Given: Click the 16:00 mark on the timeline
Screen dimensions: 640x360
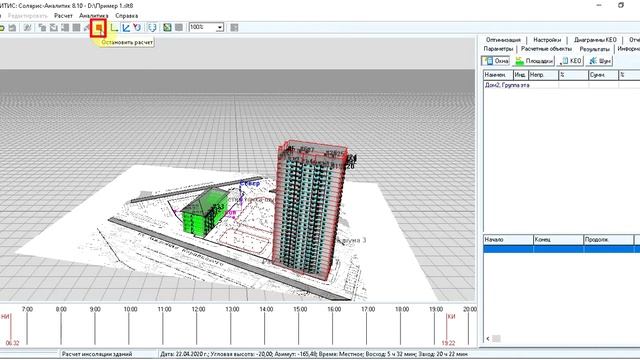Looking at the screenshot, I should tap(334, 309).
